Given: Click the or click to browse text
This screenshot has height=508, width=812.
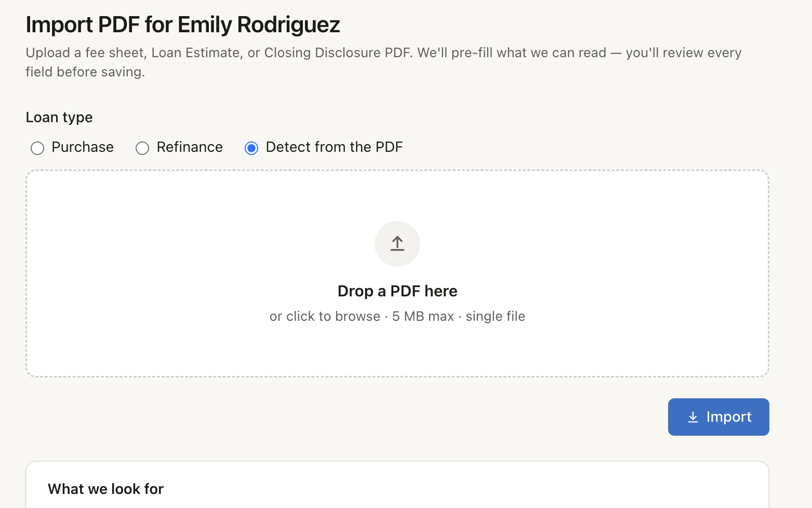Looking at the screenshot, I should (x=325, y=316).
